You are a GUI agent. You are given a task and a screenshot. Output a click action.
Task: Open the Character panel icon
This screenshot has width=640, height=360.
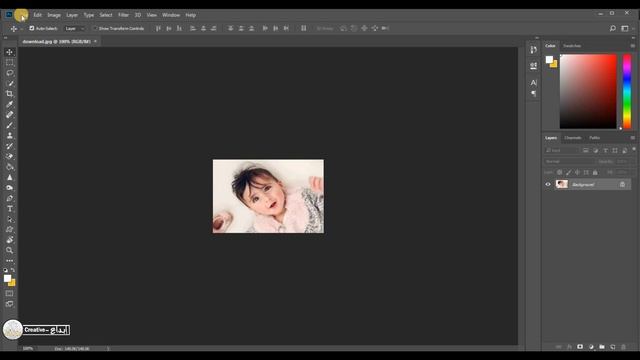pos(533,82)
